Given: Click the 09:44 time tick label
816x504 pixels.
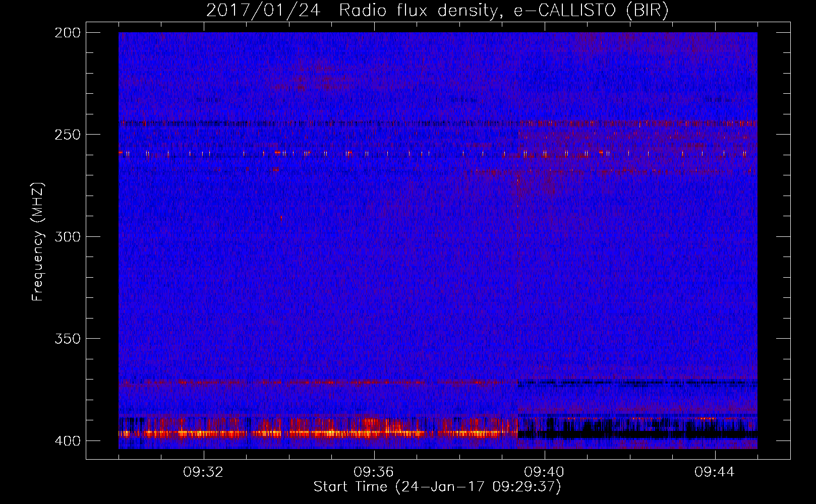Looking at the screenshot, I should 715,472.
